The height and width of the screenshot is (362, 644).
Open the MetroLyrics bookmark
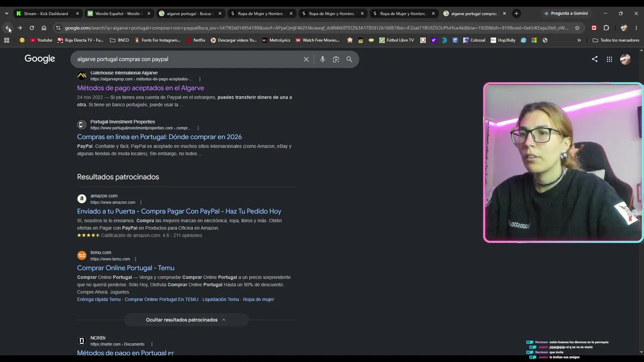(x=276, y=40)
